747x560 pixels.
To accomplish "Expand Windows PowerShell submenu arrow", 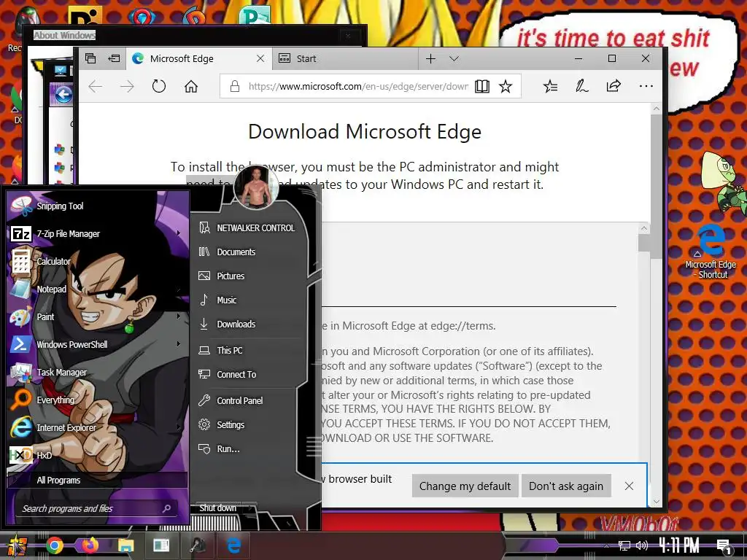I will (x=179, y=344).
